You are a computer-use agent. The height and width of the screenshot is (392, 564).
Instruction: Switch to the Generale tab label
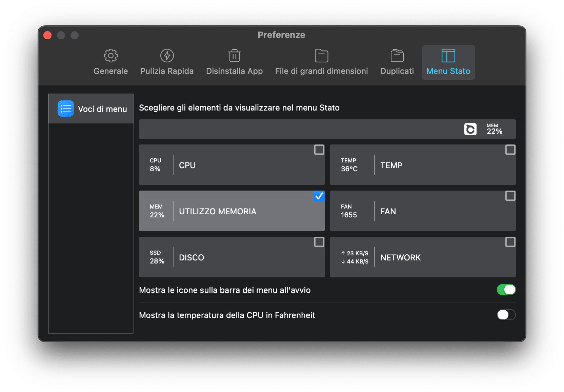(110, 71)
